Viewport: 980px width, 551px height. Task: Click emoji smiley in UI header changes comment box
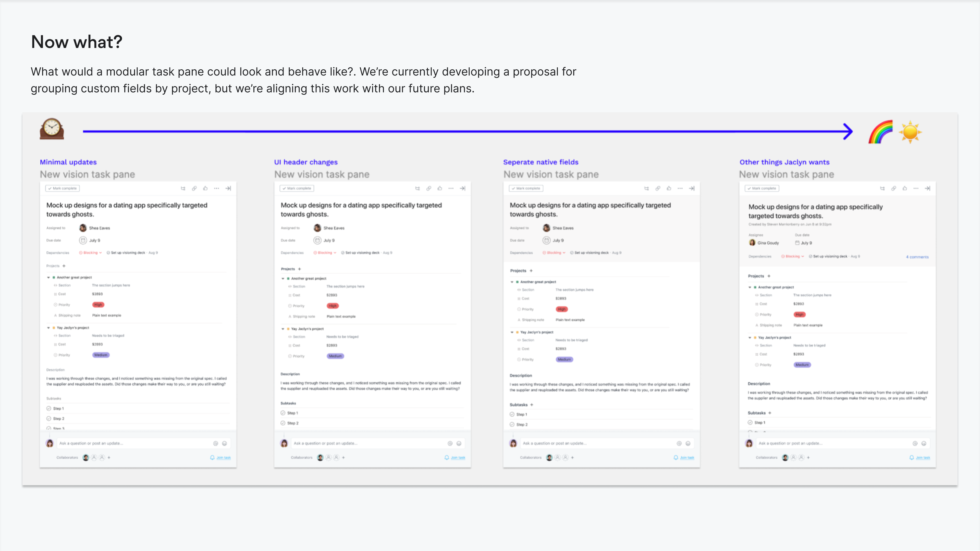(x=459, y=443)
